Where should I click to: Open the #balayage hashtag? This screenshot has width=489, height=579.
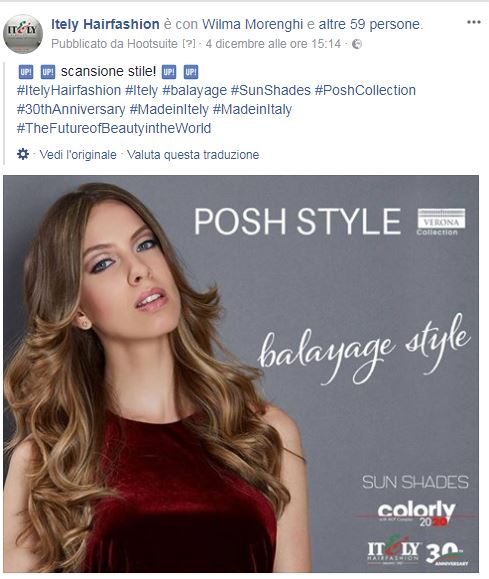(194, 90)
